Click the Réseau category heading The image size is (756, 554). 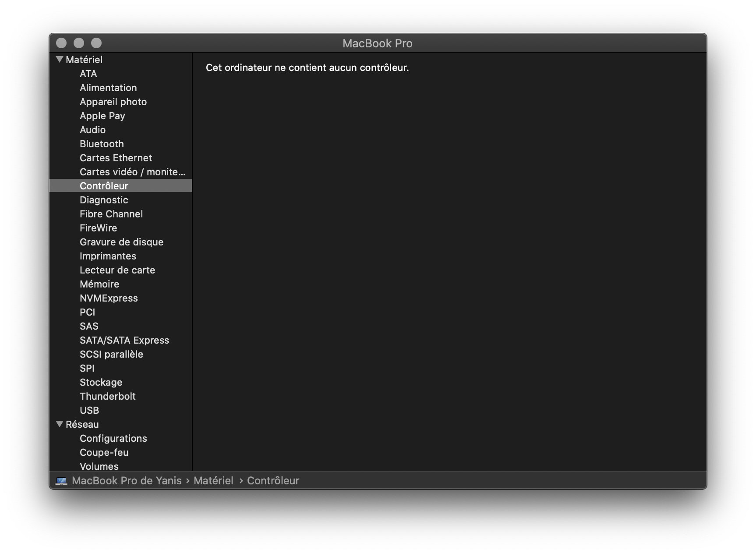(x=82, y=424)
